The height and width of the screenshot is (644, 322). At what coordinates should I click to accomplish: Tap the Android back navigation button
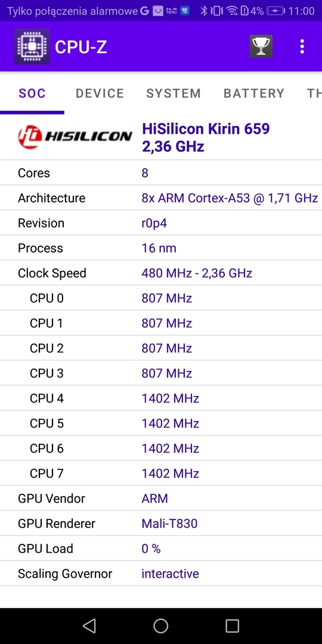pyautogui.click(x=89, y=626)
